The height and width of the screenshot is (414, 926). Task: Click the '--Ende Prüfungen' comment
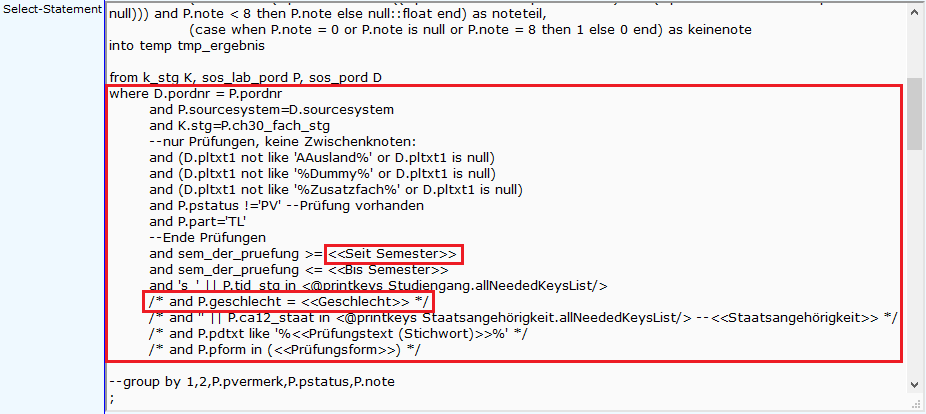(208, 238)
